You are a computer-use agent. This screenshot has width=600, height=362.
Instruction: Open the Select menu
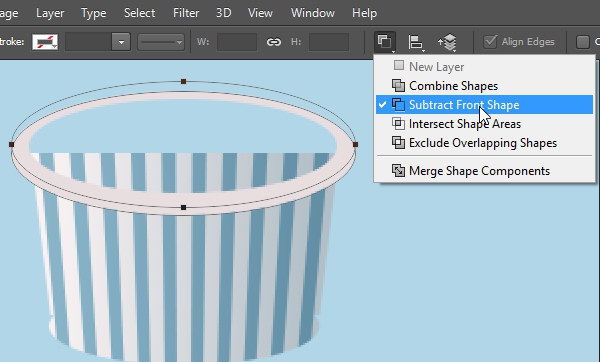(140, 13)
